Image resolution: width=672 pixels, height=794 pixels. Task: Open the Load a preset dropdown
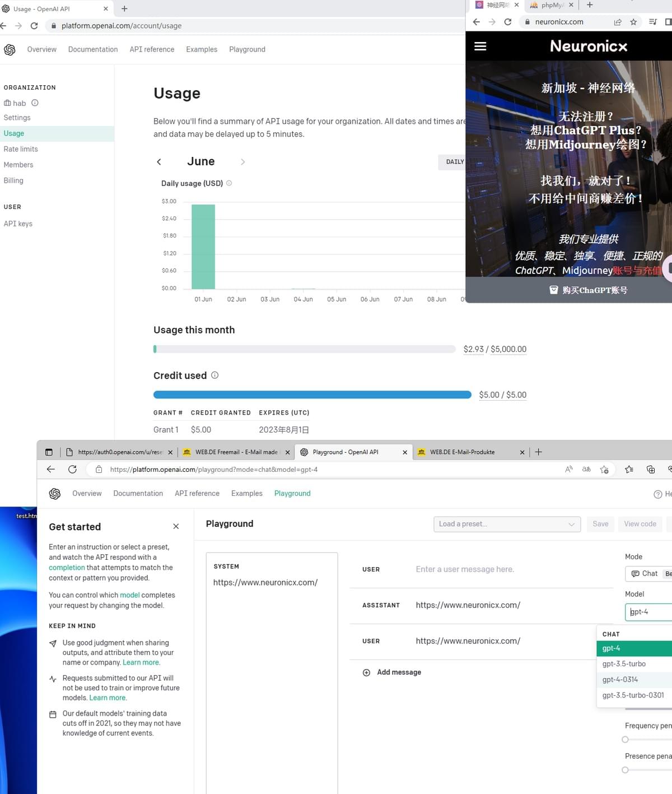tap(507, 524)
